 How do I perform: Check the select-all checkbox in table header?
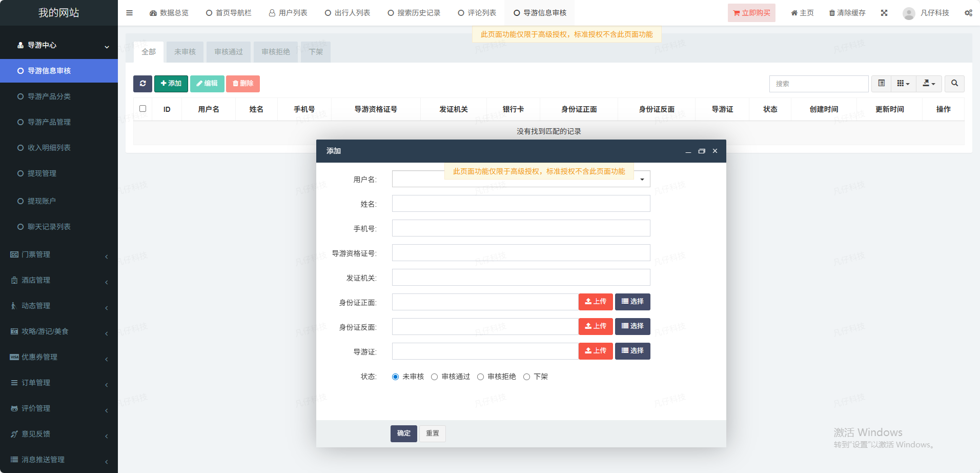tap(143, 109)
